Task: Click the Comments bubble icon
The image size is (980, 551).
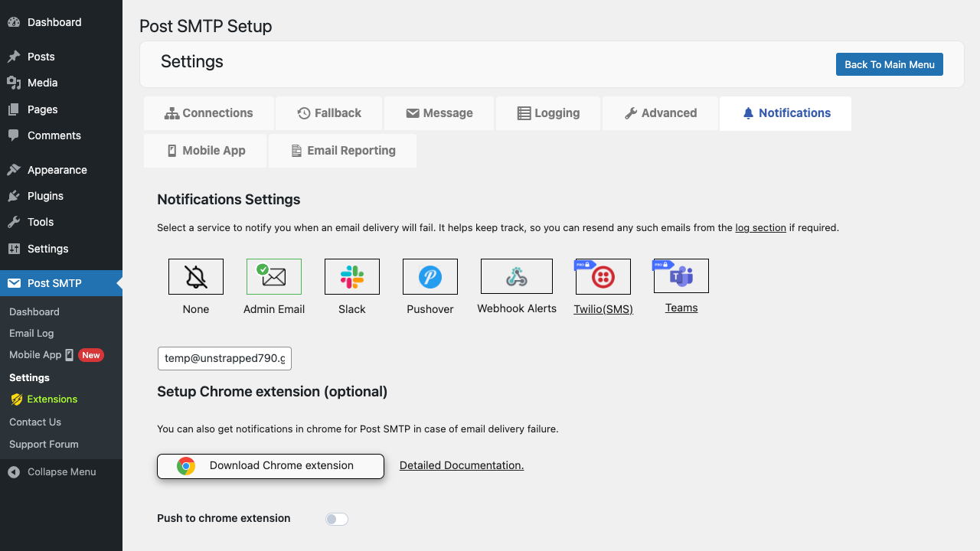Action: 14,135
